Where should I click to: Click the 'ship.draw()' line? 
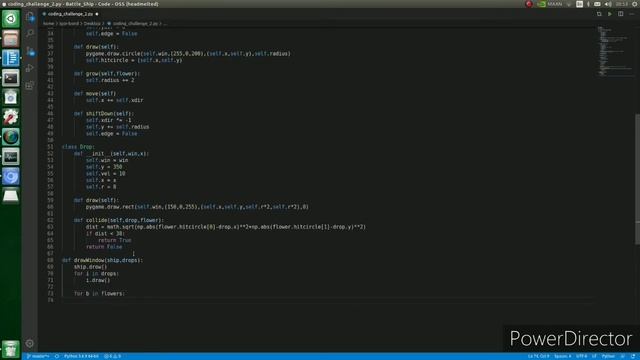[90, 267]
